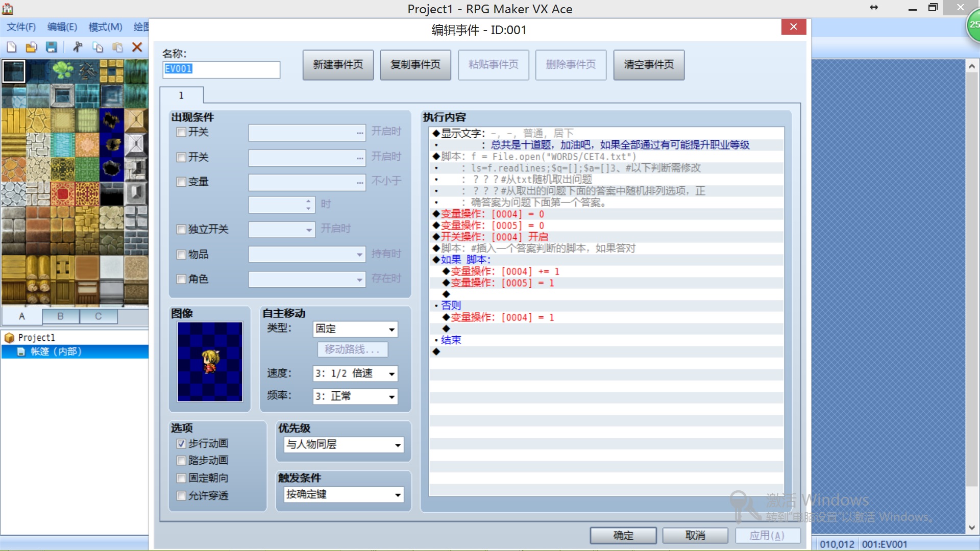
Task: Pick the red carpet tile in the palette
Action: coord(63,194)
